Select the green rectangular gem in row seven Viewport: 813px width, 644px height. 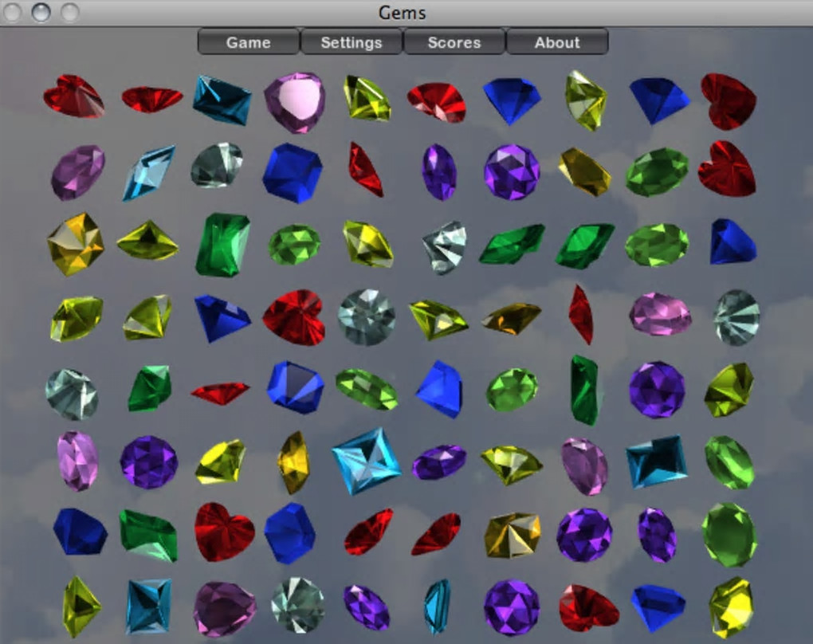tap(148, 535)
